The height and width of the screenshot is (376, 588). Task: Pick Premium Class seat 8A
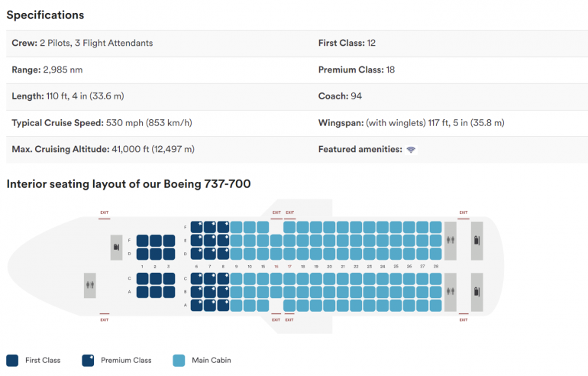tap(223, 305)
